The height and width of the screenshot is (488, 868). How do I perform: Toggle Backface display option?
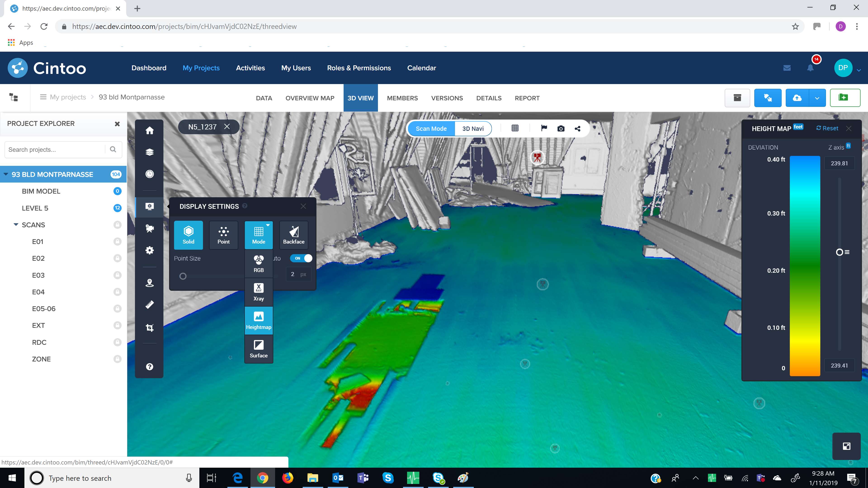pyautogui.click(x=293, y=235)
